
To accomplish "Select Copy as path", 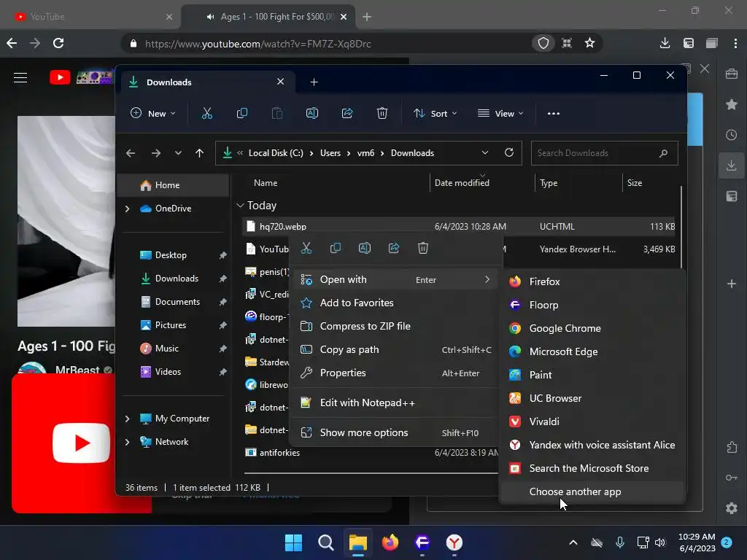I will coord(395,349).
